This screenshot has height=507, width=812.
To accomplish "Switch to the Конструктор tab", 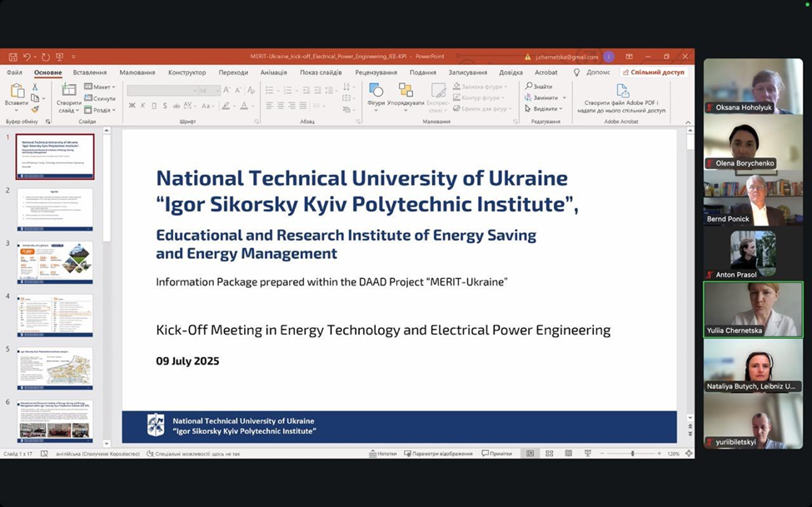I will click(187, 72).
